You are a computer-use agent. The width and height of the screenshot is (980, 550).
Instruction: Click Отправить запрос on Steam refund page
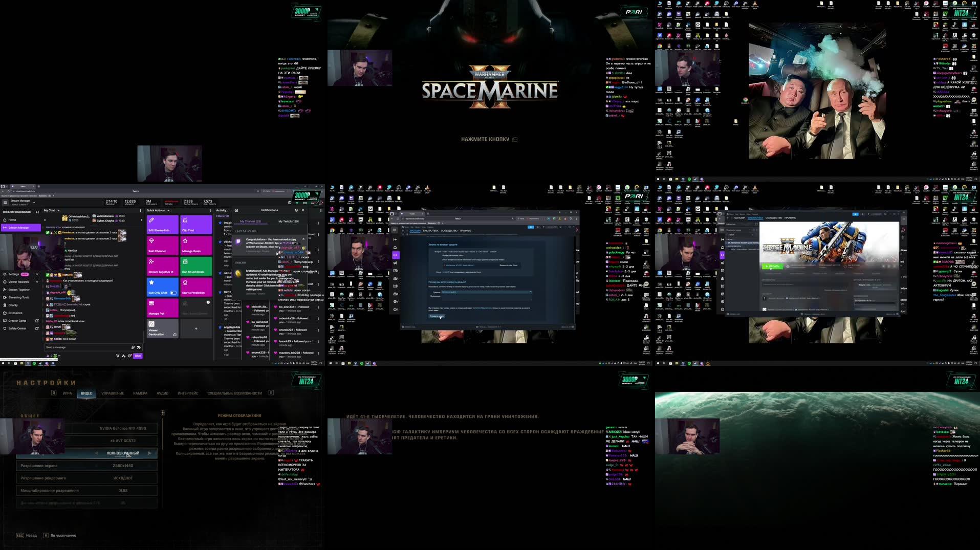[x=437, y=316]
